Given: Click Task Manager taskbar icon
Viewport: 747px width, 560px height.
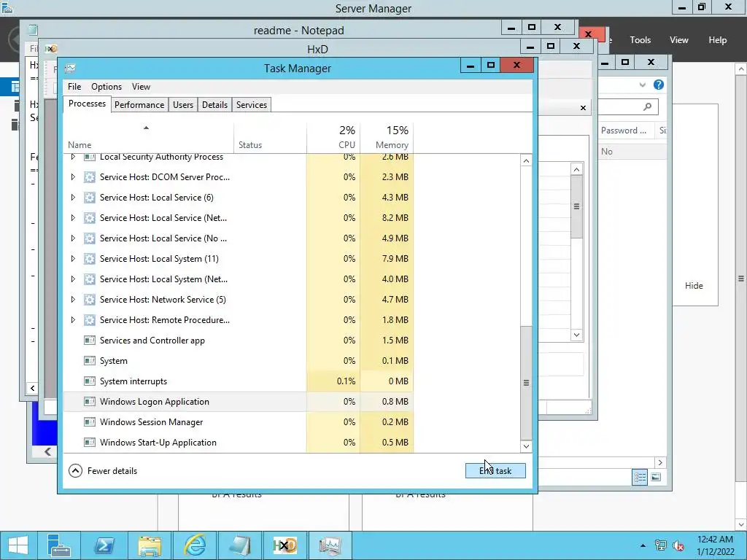Looking at the screenshot, I should pos(330,545).
